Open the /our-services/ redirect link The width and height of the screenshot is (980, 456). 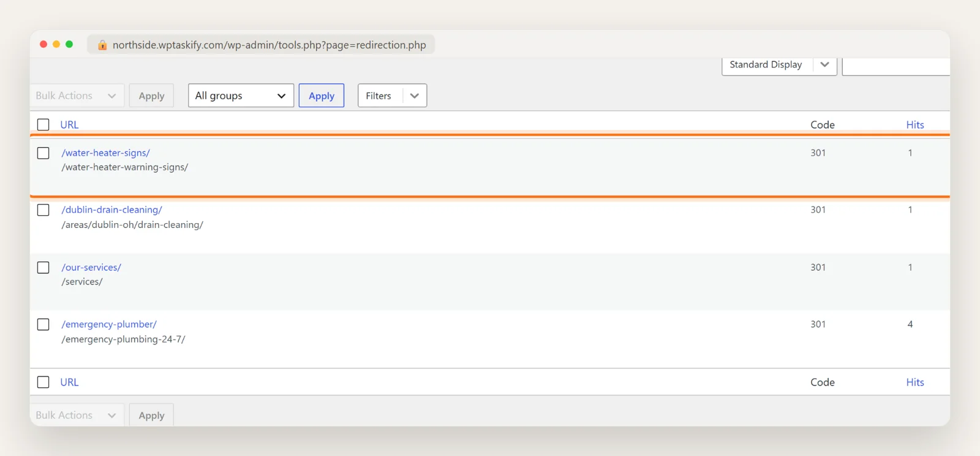pos(91,267)
